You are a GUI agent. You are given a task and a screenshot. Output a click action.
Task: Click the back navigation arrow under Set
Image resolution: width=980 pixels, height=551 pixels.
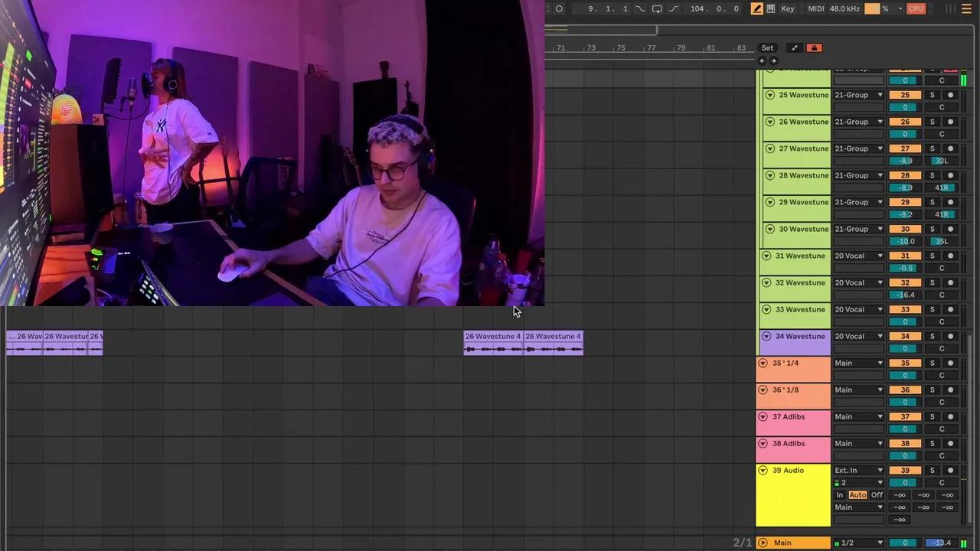(x=762, y=60)
